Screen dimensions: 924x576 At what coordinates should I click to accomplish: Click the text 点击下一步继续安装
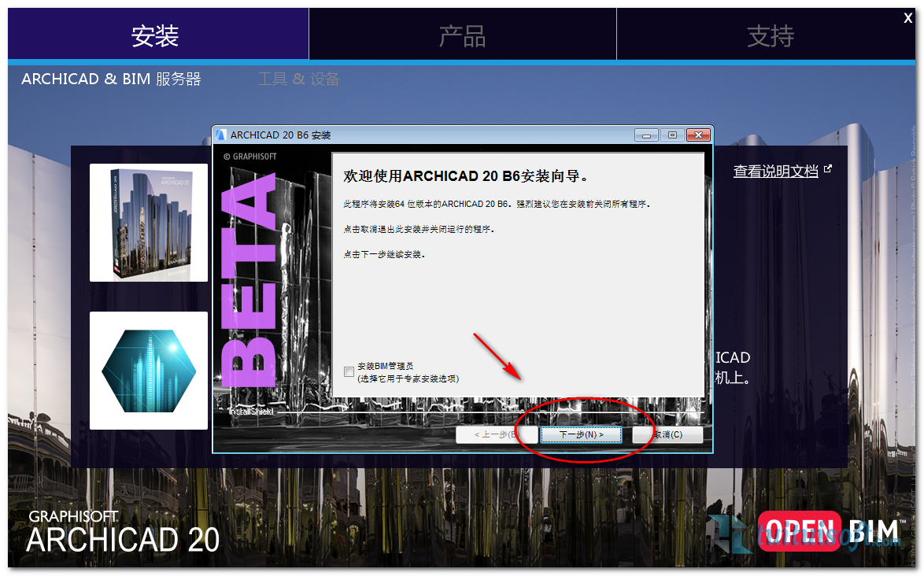384,254
